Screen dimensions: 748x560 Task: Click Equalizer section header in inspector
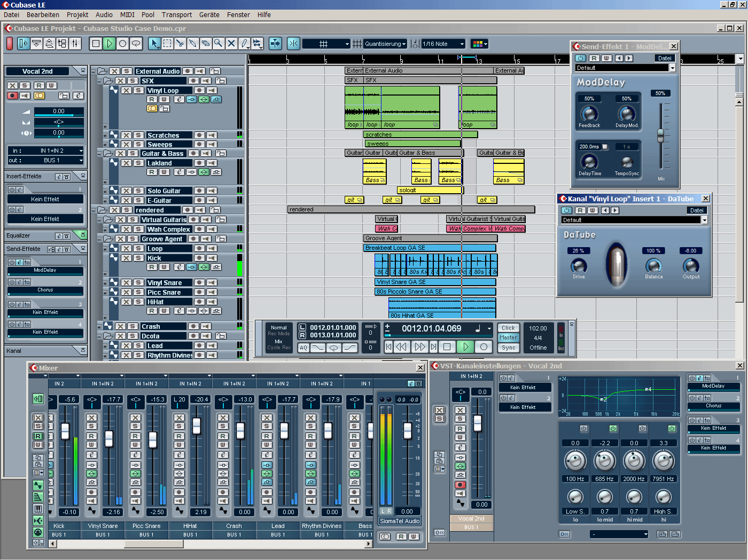coord(46,235)
